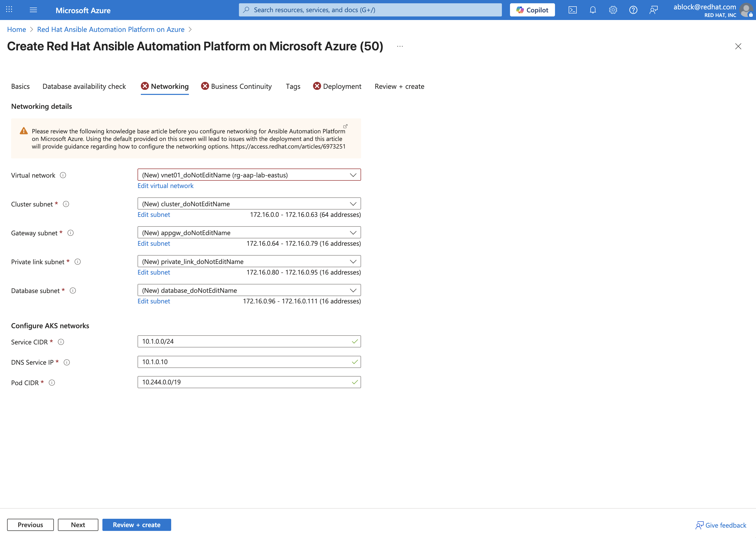
Task: Open the Virtual network dropdown
Action: 353,175
